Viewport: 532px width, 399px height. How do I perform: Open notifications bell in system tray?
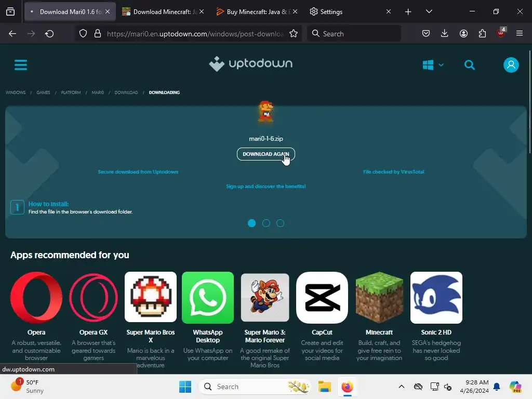(x=497, y=387)
